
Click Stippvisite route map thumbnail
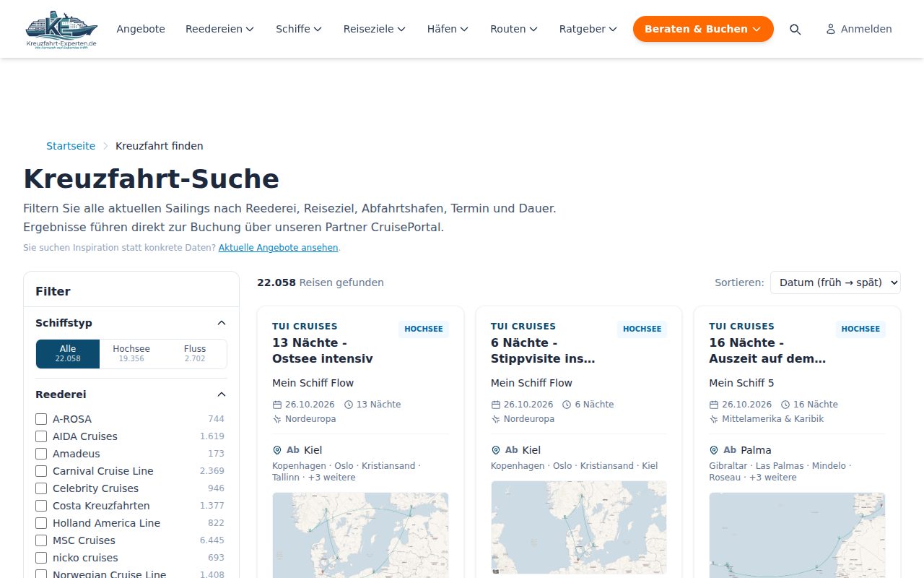pyautogui.click(x=579, y=527)
